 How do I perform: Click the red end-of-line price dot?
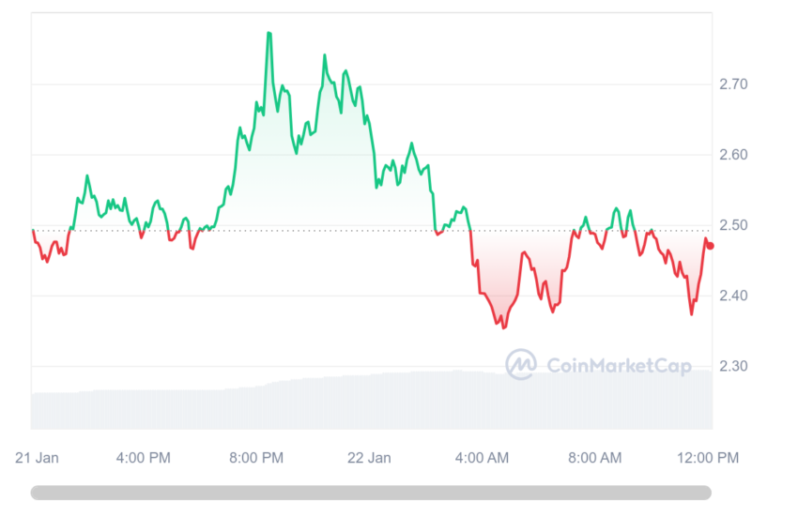pos(711,246)
